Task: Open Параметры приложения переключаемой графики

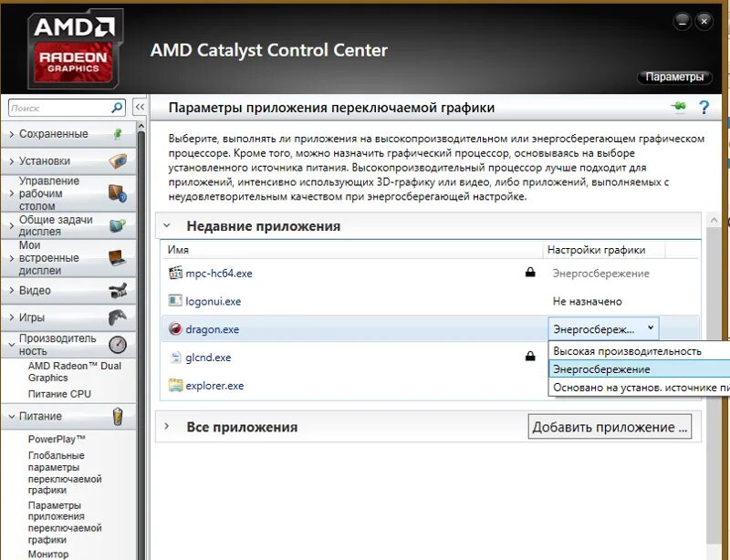Action: tap(65, 523)
